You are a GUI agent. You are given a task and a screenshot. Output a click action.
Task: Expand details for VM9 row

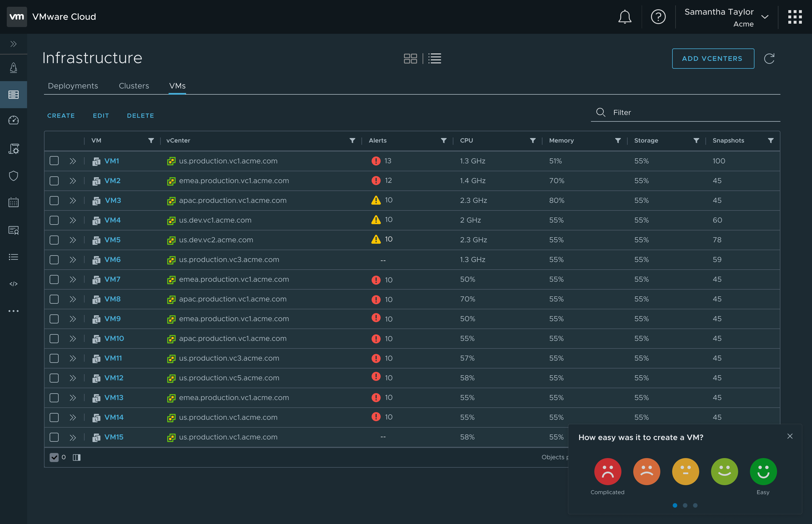(x=72, y=319)
